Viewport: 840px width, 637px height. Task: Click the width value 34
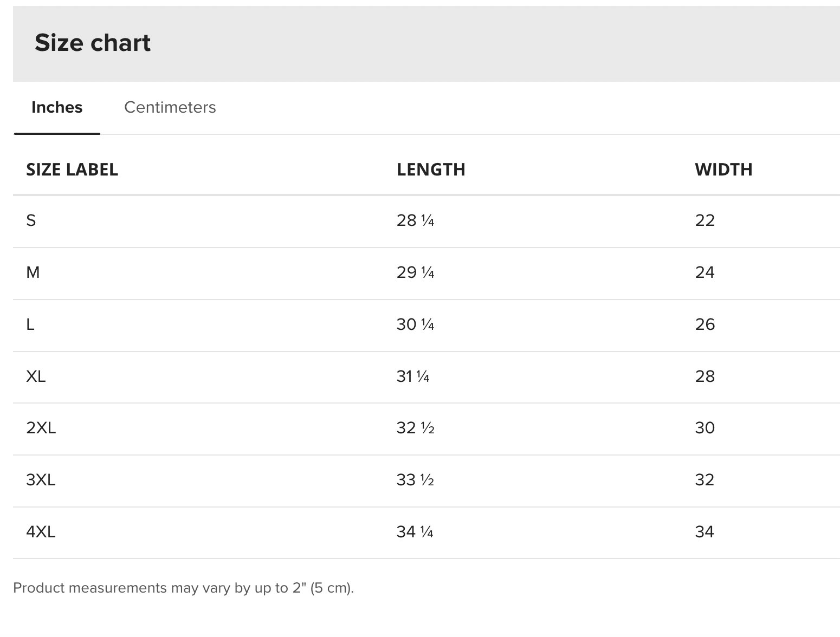coord(705,532)
